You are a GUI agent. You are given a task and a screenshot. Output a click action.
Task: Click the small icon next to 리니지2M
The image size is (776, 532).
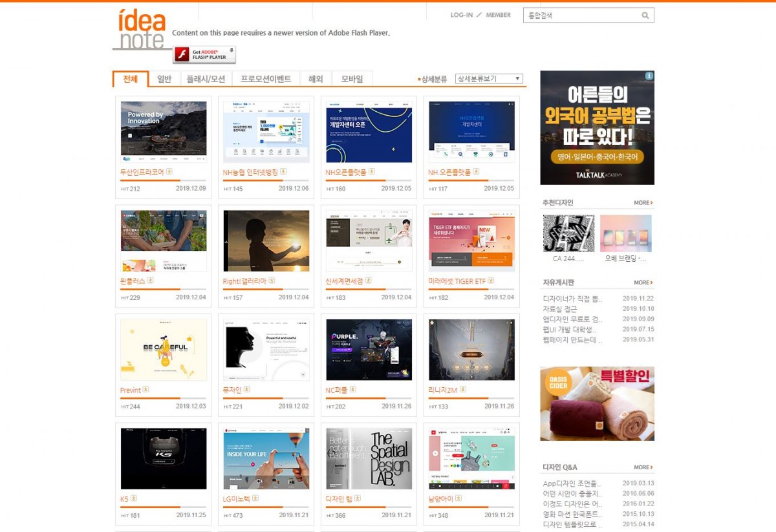pyautogui.click(x=463, y=390)
